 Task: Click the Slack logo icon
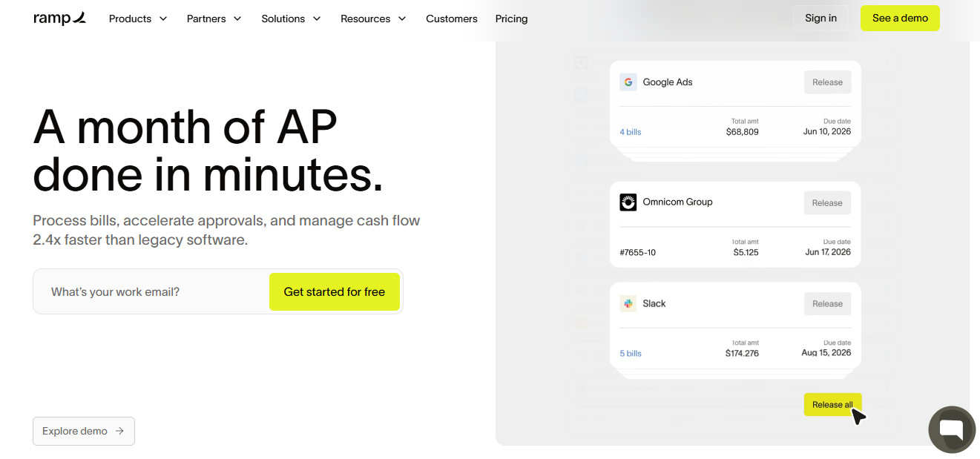[x=628, y=303]
